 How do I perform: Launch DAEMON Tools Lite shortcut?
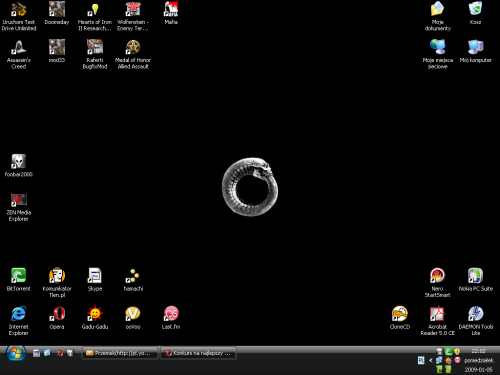(476, 321)
